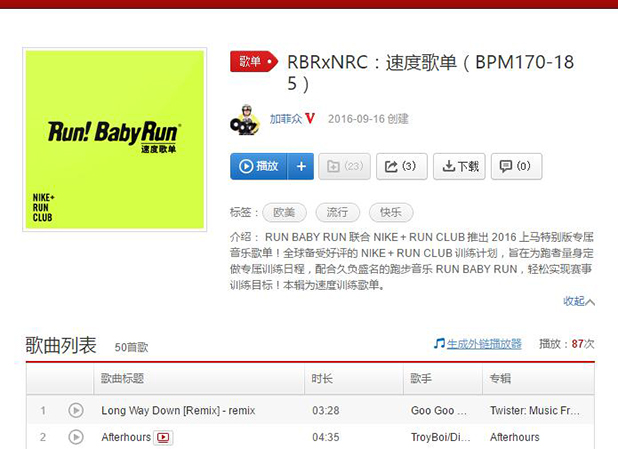The image size is (618, 449).
Task: Click the collect folder icon showing 23
Action: [x=344, y=166]
